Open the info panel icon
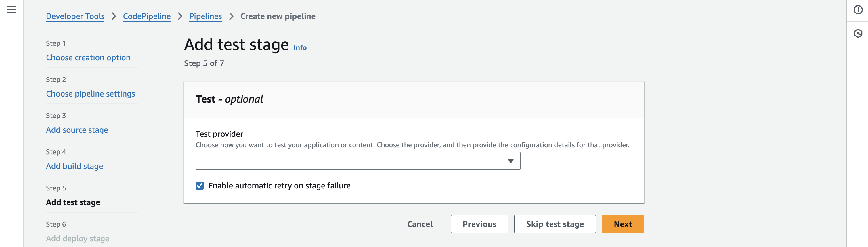Image resolution: width=868 pixels, height=247 pixels. (x=858, y=10)
